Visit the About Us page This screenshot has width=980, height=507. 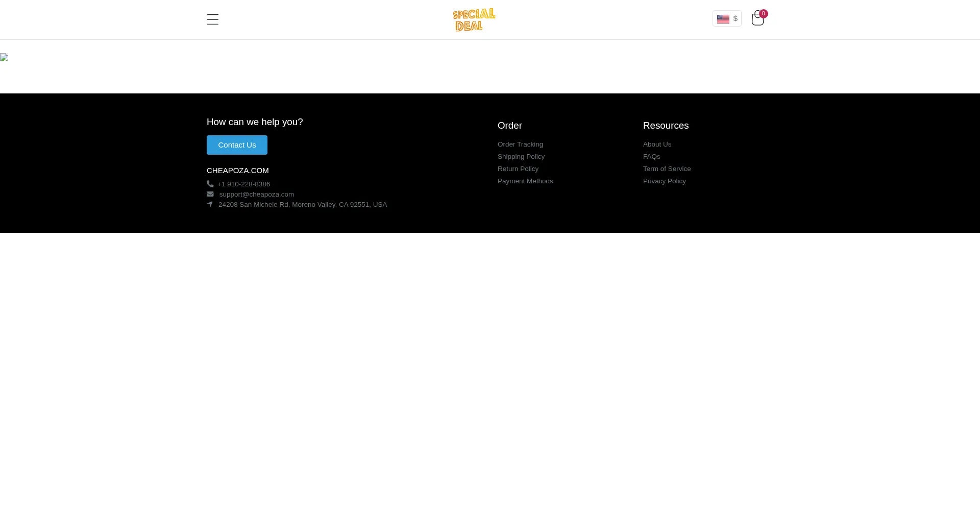[657, 144]
